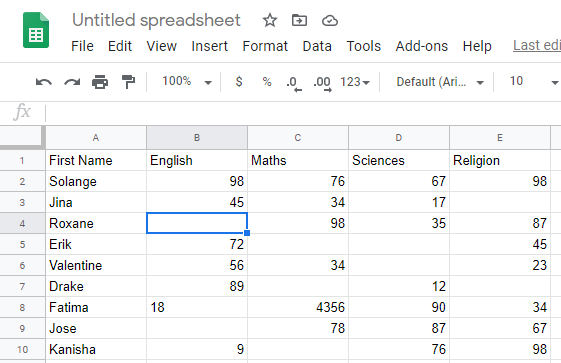
Task: Apply currency format with dollar icon
Action: click(239, 82)
